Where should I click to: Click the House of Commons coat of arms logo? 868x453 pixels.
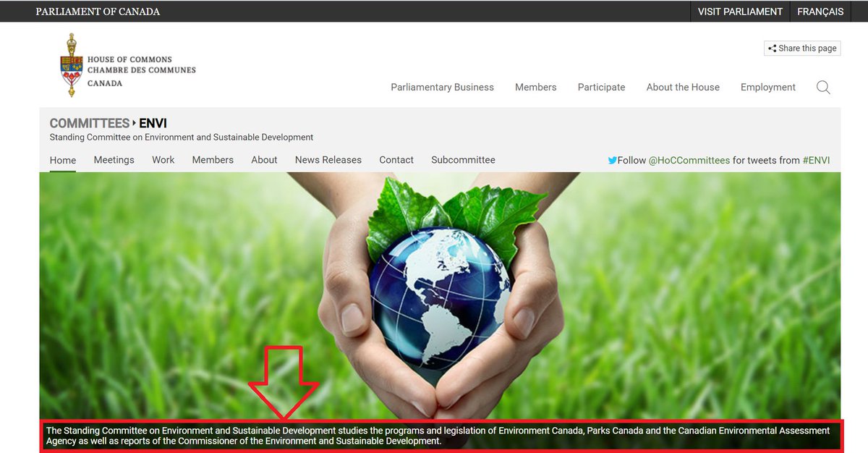tap(71, 65)
